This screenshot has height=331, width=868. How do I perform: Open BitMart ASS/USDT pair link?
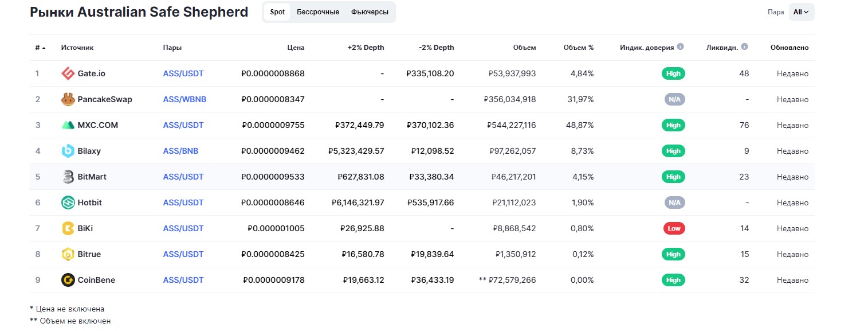(183, 177)
